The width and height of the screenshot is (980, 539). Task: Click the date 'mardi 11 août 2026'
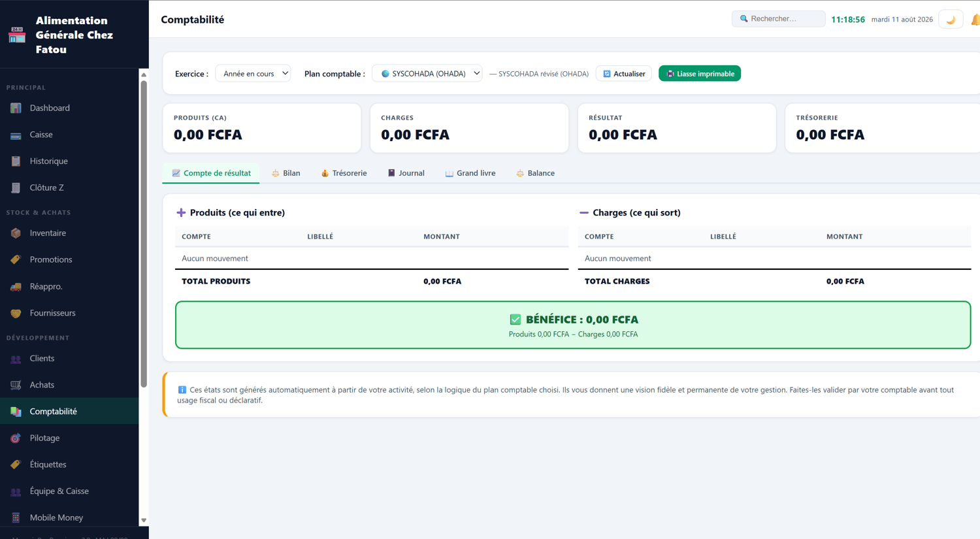902,20
